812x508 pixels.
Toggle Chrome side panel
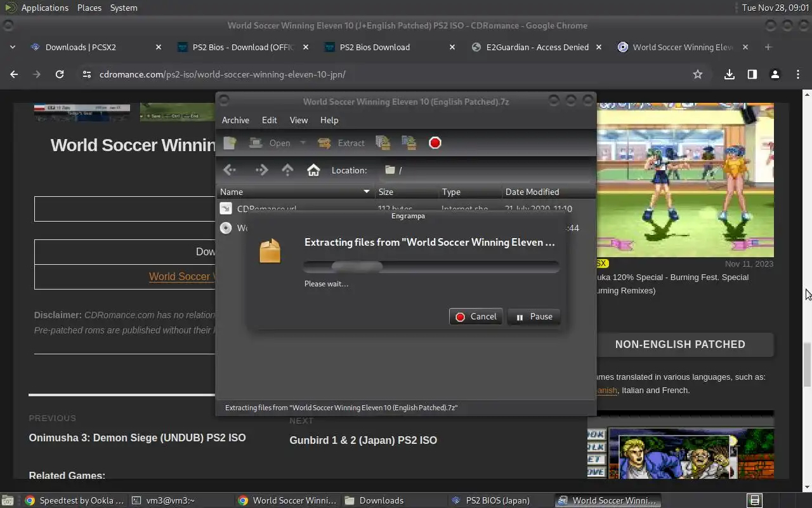[x=752, y=74]
